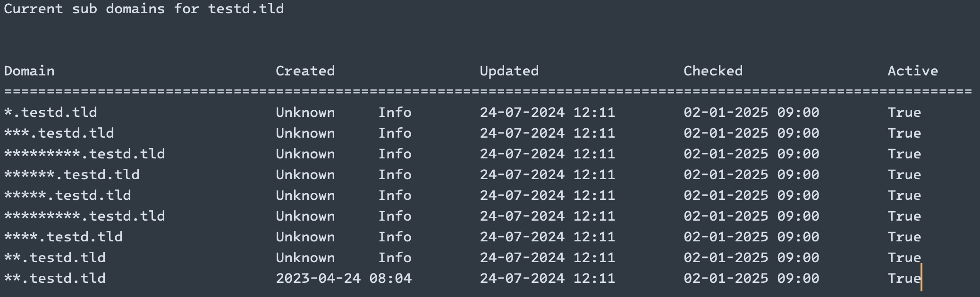Click the Checked column header
This screenshot has height=297, width=980.
pos(713,71)
